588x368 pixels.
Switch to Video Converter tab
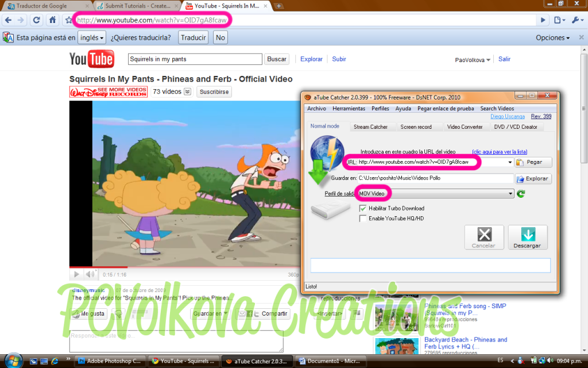point(465,127)
